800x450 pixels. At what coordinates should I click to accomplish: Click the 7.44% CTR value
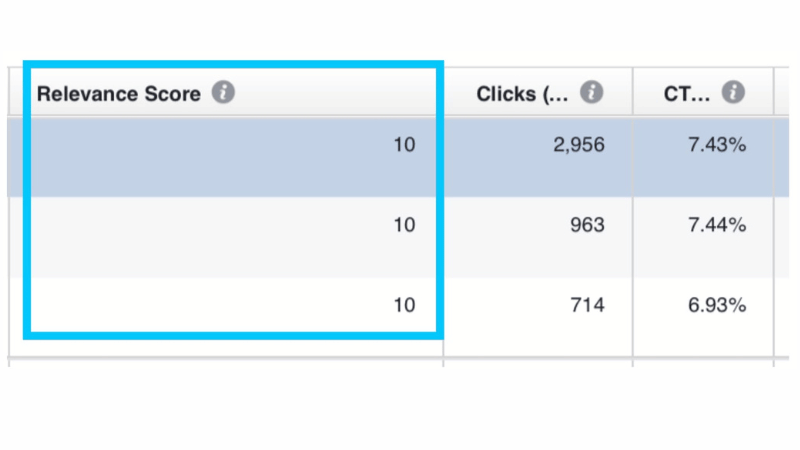(717, 225)
